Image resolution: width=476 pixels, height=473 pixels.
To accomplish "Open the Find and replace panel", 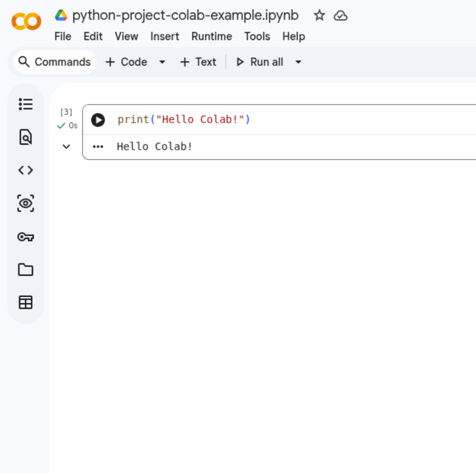I will [x=26, y=137].
